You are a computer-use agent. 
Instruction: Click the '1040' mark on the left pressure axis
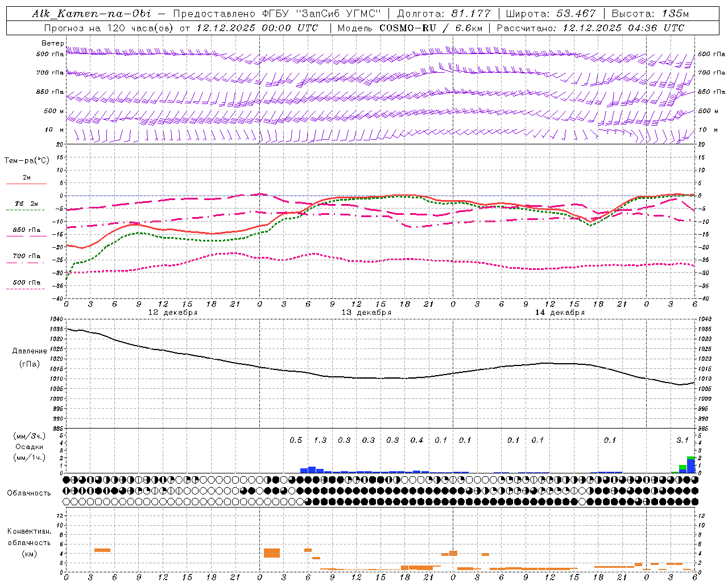(57, 319)
